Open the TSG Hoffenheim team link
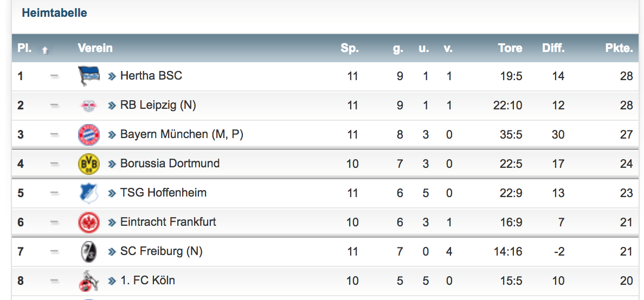644x300 pixels. 163,193
